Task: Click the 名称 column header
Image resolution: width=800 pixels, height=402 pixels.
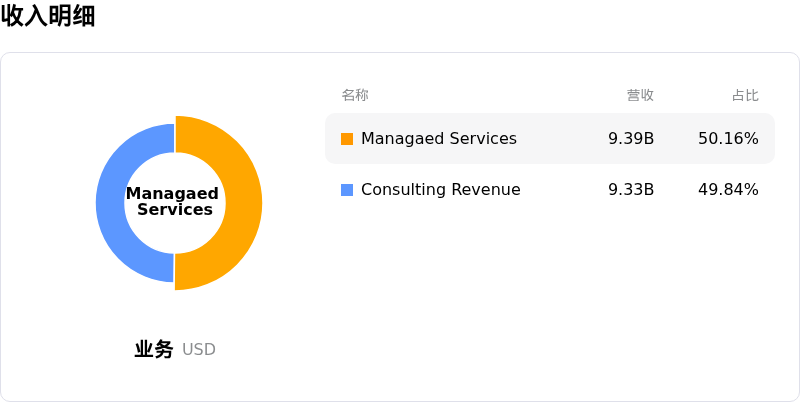Action: (x=355, y=95)
